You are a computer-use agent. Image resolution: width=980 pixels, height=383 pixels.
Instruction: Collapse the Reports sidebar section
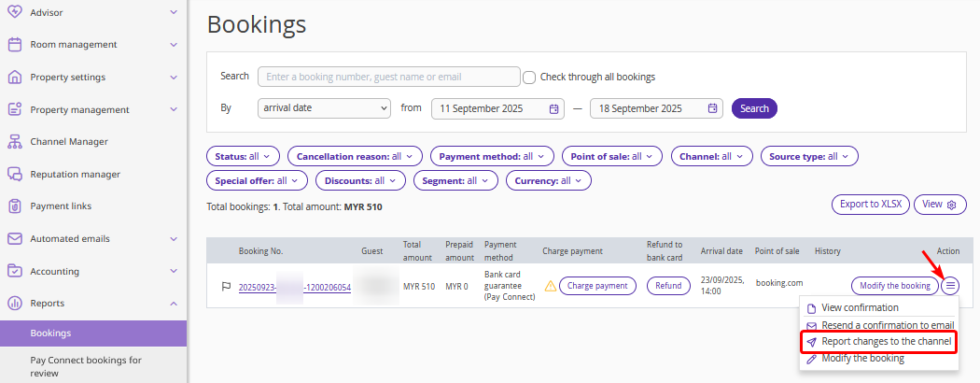coord(174,304)
